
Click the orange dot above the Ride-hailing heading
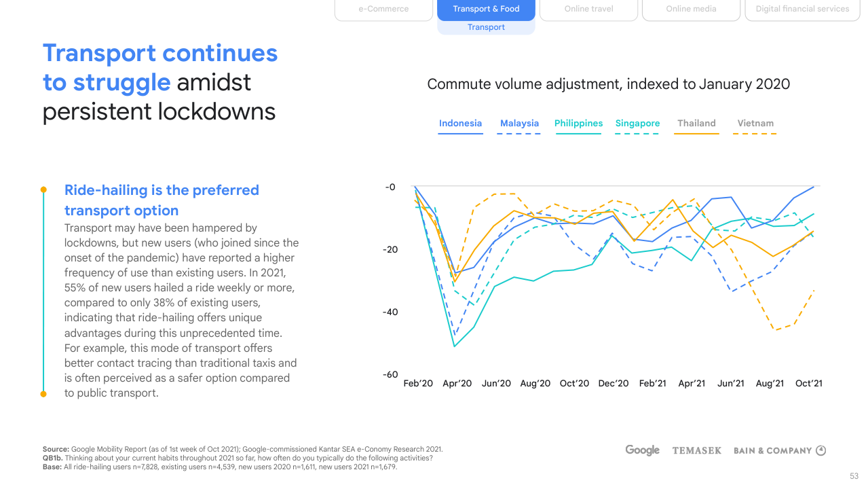pyautogui.click(x=43, y=189)
